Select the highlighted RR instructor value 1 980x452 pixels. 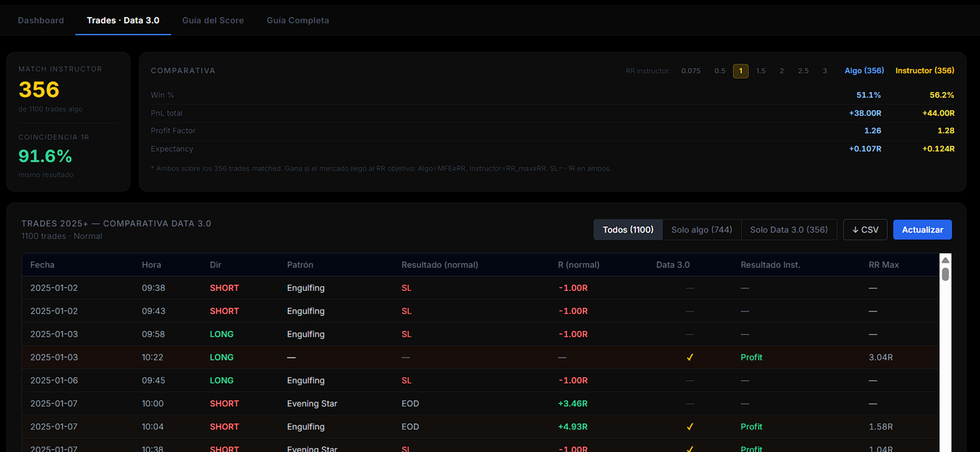(741, 71)
